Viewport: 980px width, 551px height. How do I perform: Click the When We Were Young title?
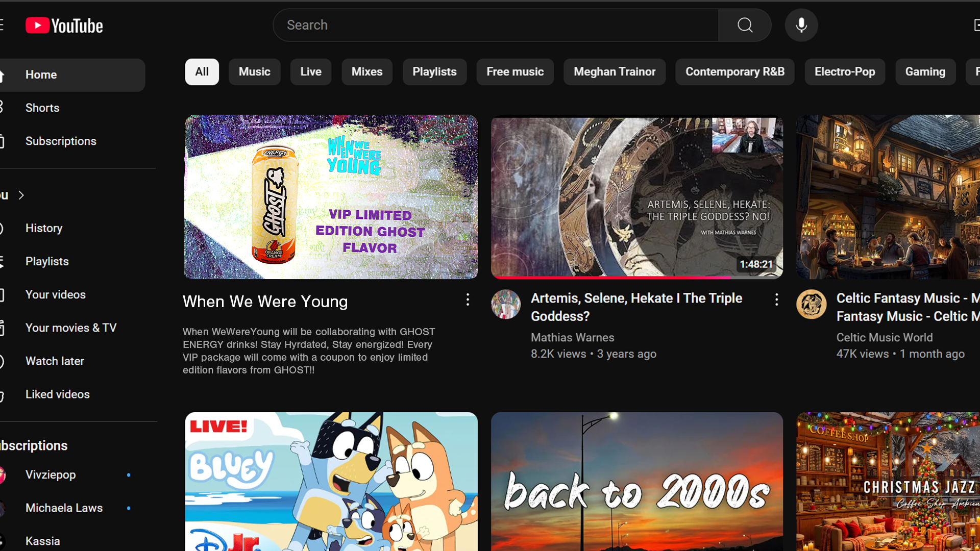pyautogui.click(x=265, y=302)
